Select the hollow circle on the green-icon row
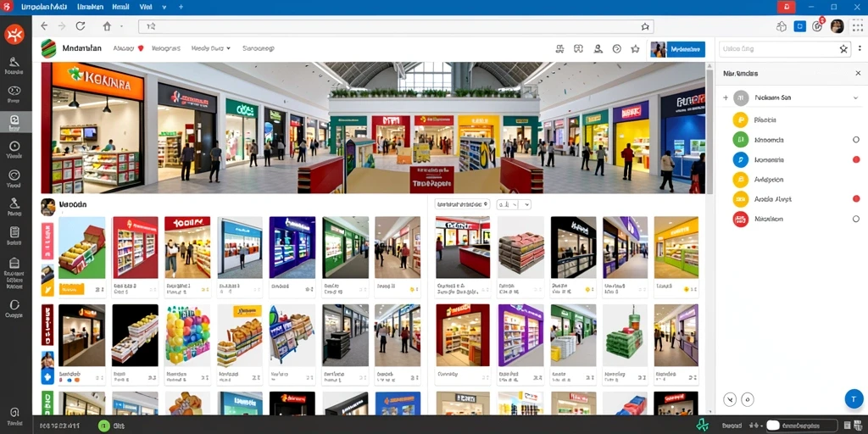 coord(856,140)
